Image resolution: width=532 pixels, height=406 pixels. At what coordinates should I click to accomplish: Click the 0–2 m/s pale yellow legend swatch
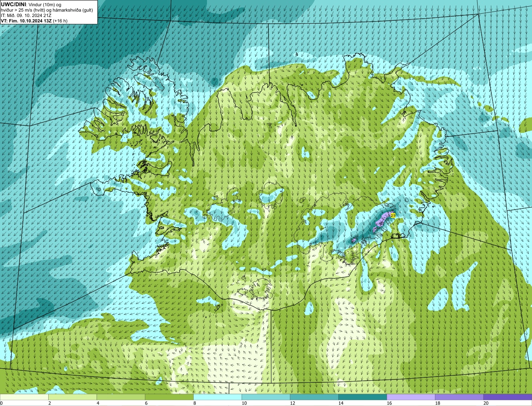click(24, 397)
